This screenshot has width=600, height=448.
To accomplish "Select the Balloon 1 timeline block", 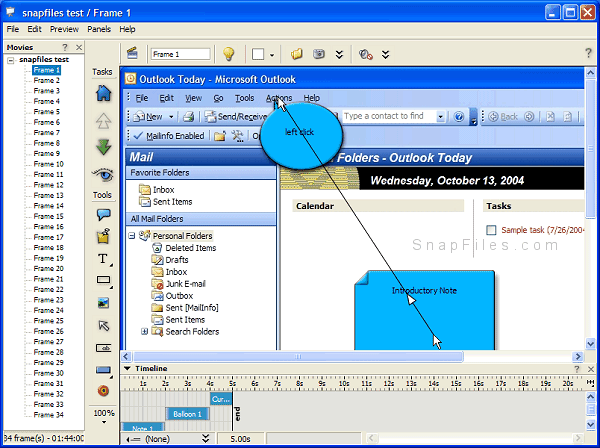I will click(188, 414).
